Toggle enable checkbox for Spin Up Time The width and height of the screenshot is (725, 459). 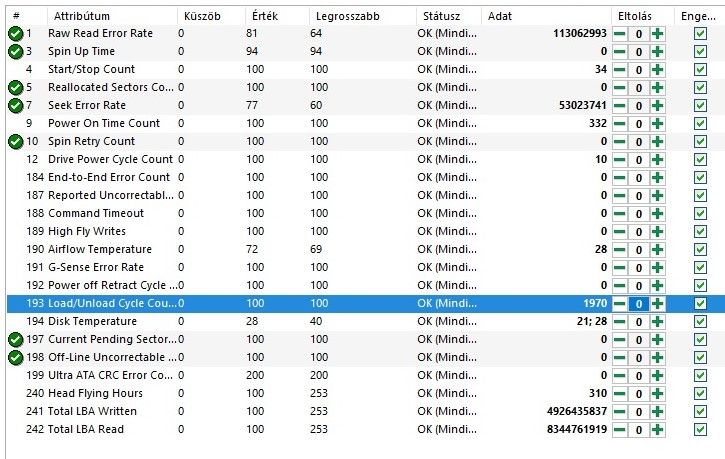700,51
